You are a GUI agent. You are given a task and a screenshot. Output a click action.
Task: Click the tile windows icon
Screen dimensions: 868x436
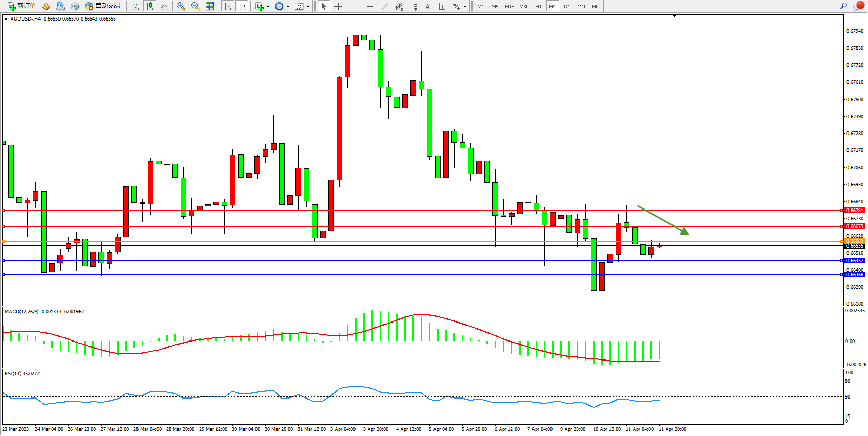[x=210, y=6]
